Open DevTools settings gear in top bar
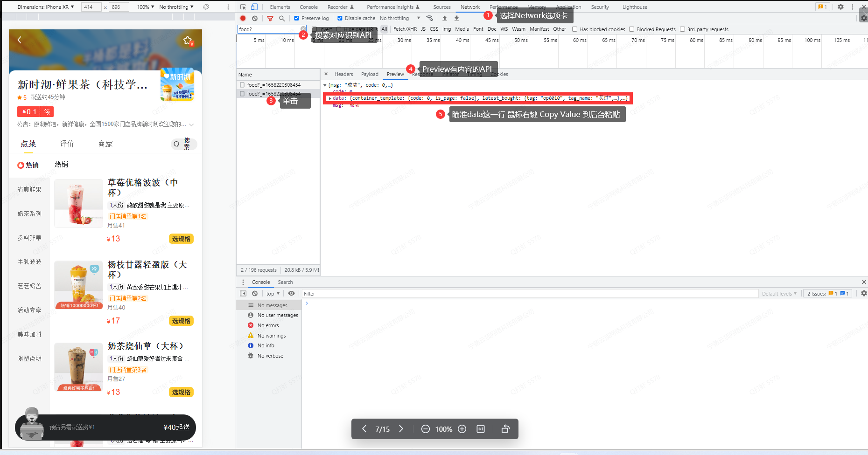868x455 pixels. point(840,7)
